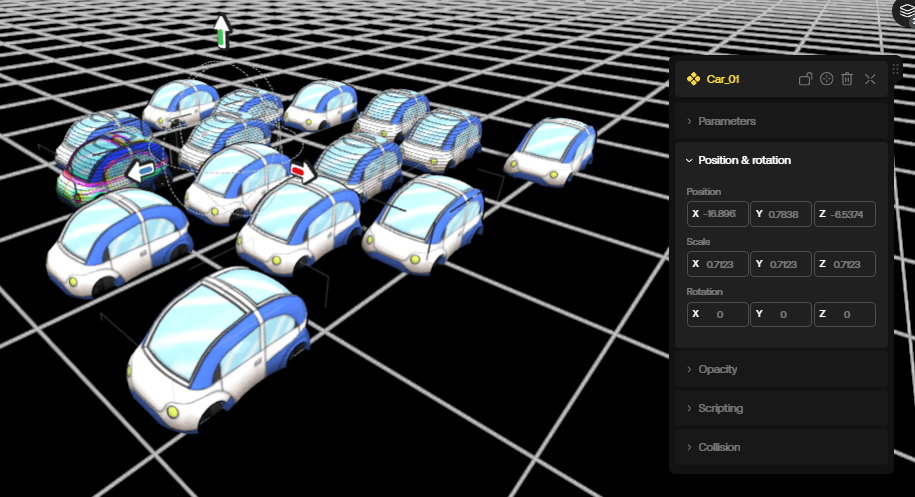Open the layers stack button
This screenshot has height=497, width=915.
click(x=906, y=12)
